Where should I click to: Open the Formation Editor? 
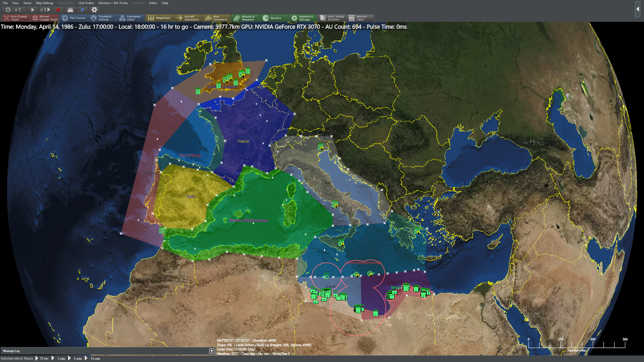click(x=131, y=18)
